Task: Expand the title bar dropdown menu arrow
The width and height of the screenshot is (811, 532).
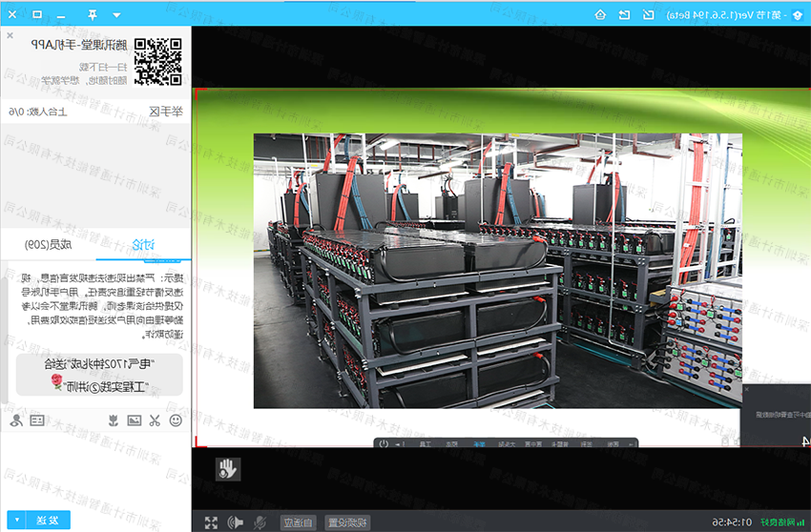Action: pos(116,14)
